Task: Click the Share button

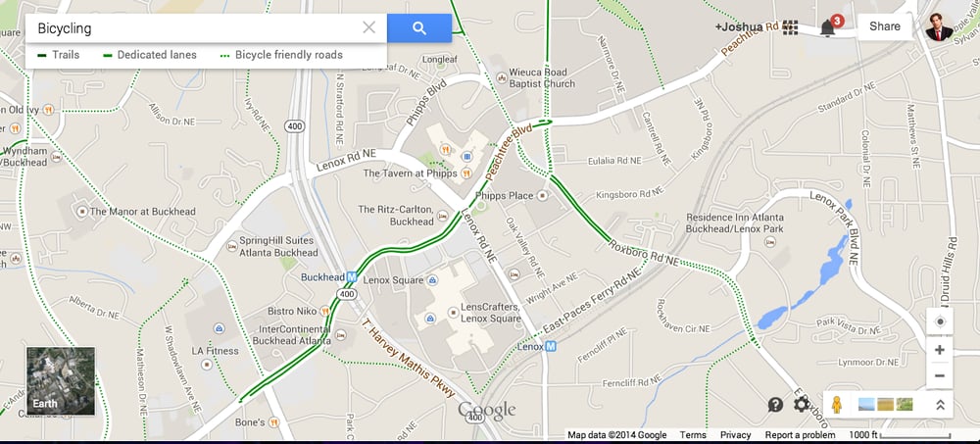Action: click(884, 26)
